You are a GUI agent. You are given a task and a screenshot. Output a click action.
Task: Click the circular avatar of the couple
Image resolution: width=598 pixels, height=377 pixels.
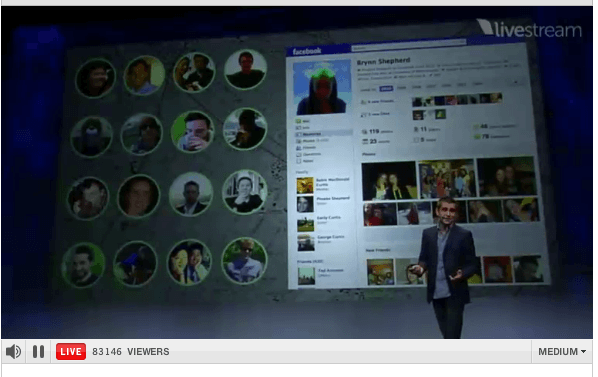click(189, 262)
